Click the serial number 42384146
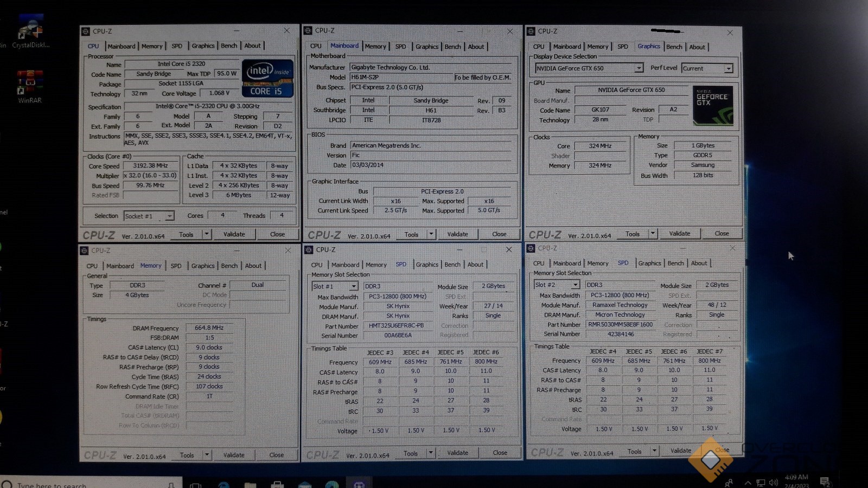The height and width of the screenshot is (488, 868). [x=620, y=334]
